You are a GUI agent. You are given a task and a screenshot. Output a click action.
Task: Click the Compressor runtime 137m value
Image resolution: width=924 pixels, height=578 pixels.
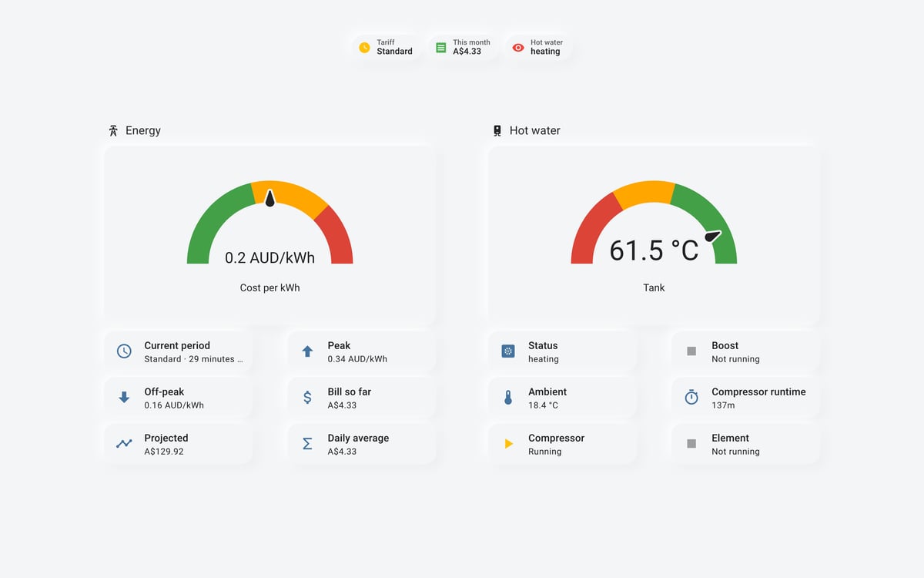[723, 405]
